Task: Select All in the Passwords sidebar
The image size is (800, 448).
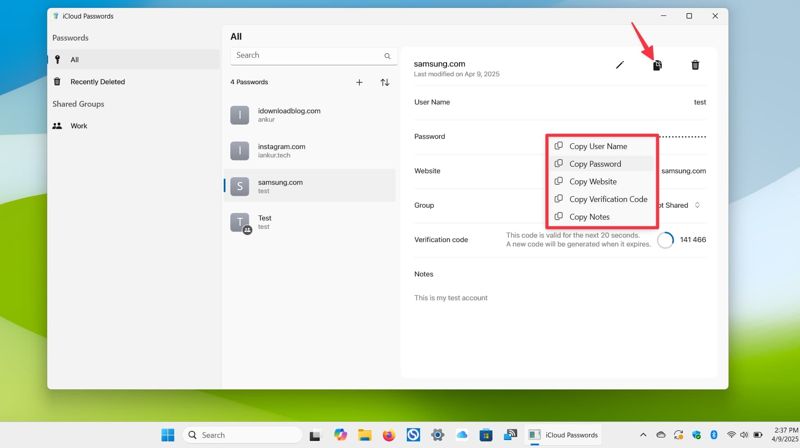Action: tap(134, 59)
